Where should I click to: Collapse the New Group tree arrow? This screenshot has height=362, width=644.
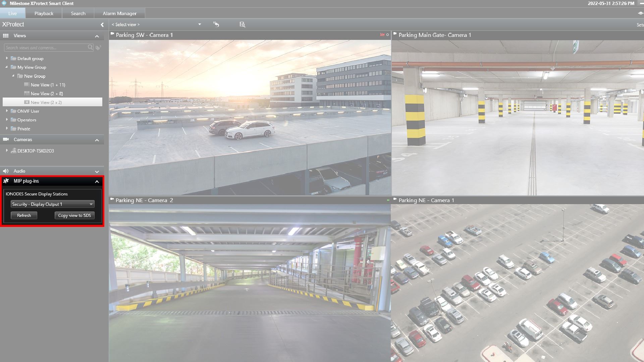pyautogui.click(x=13, y=76)
